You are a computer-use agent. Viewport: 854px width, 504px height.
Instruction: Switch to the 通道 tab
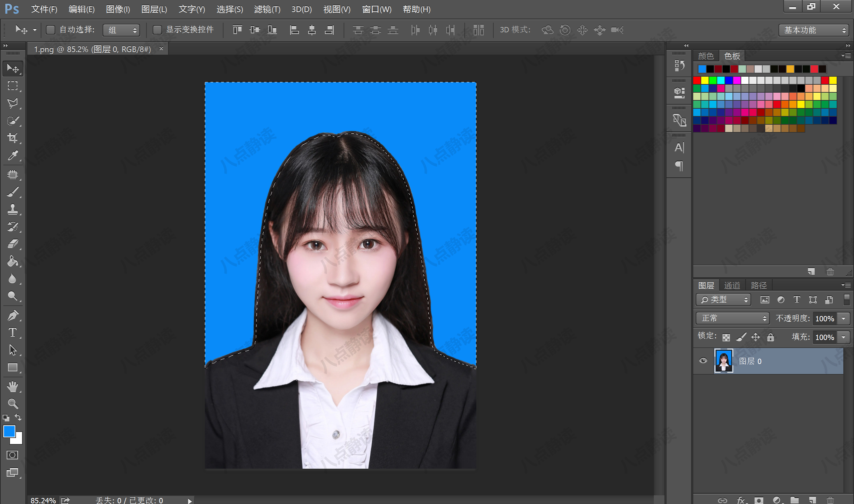[732, 285]
